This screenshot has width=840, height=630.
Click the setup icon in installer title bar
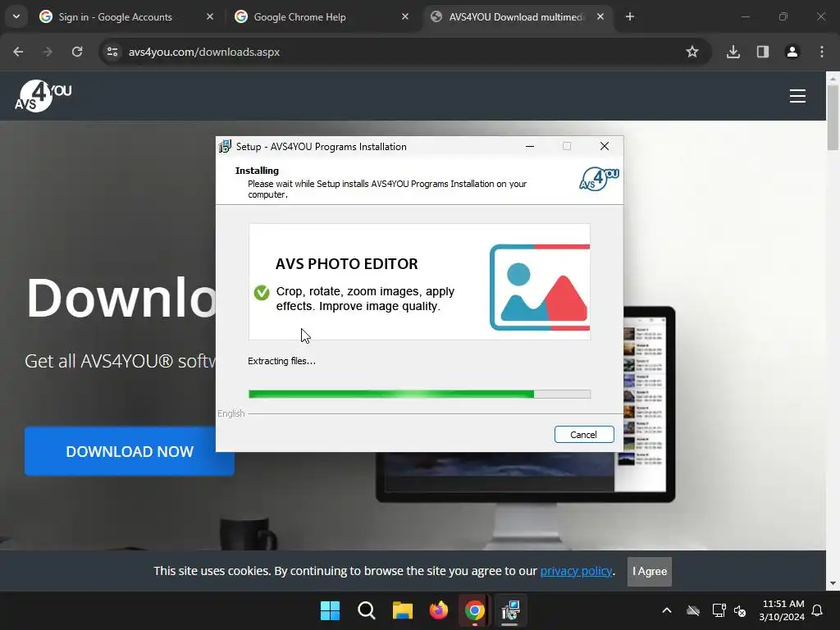point(225,146)
